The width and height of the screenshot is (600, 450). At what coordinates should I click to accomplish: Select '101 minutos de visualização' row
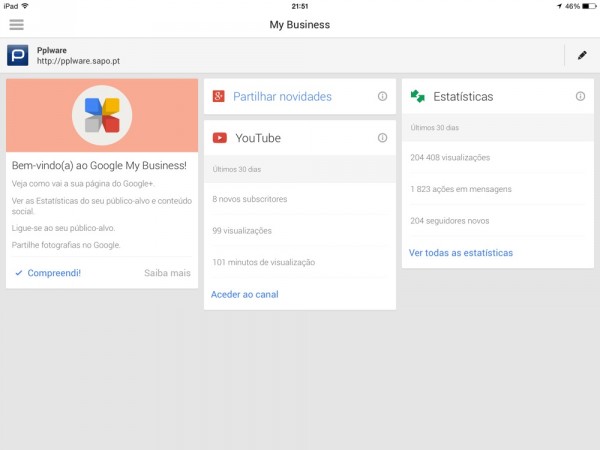tap(300, 262)
